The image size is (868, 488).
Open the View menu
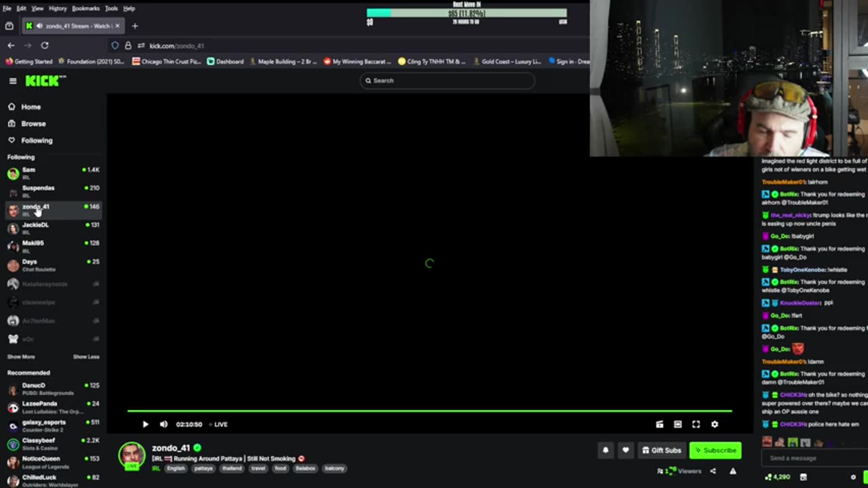click(37, 8)
